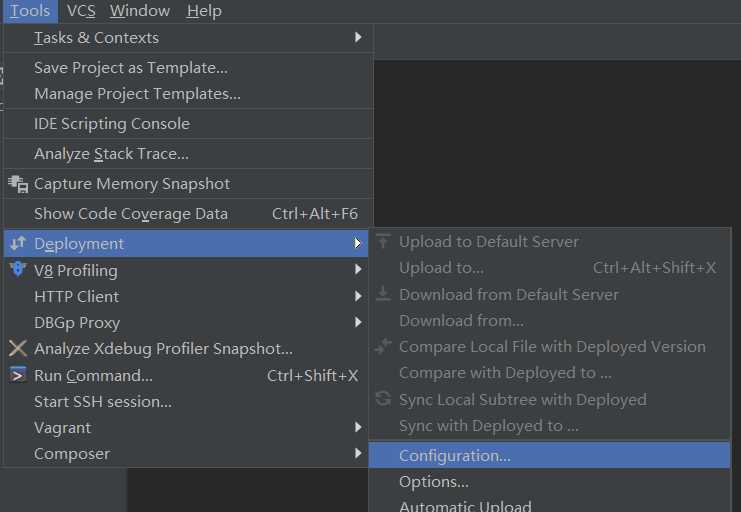741x512 pixels.
Task: Select the Download from... entry
Action: tap(461, 321)
